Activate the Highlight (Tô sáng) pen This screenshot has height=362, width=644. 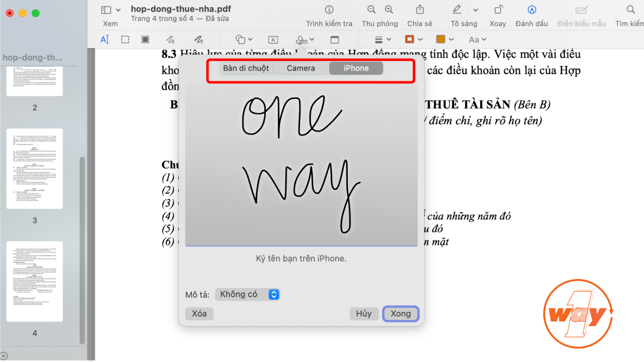point(457,10)
